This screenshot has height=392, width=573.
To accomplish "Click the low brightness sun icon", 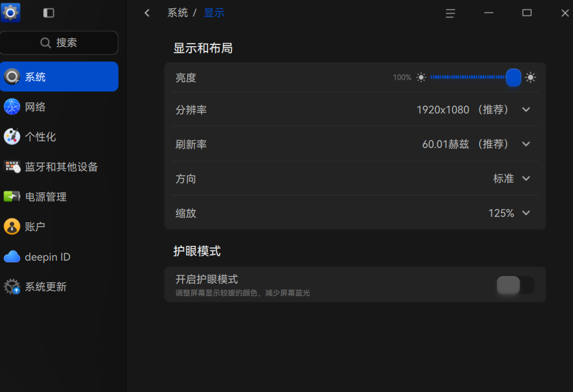I will [421, 77].
